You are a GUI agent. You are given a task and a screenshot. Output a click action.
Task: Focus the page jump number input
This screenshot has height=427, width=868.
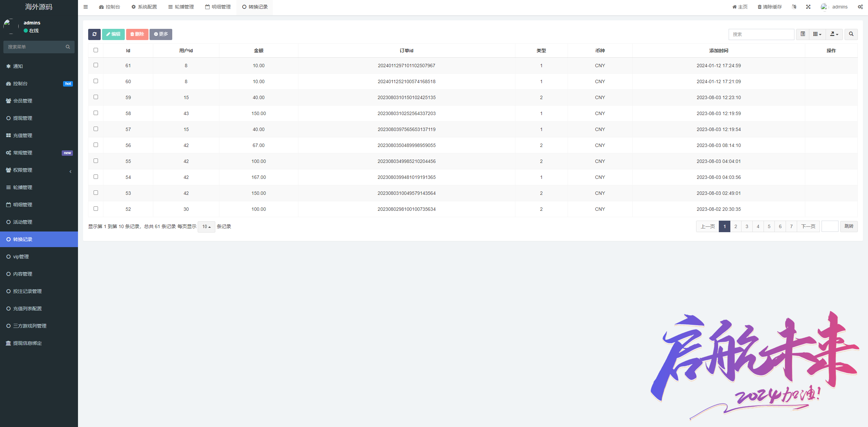point(830,226)
